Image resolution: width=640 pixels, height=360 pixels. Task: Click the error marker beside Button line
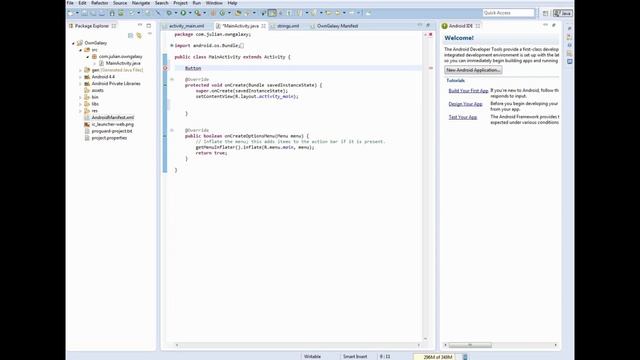click(165, 68)
